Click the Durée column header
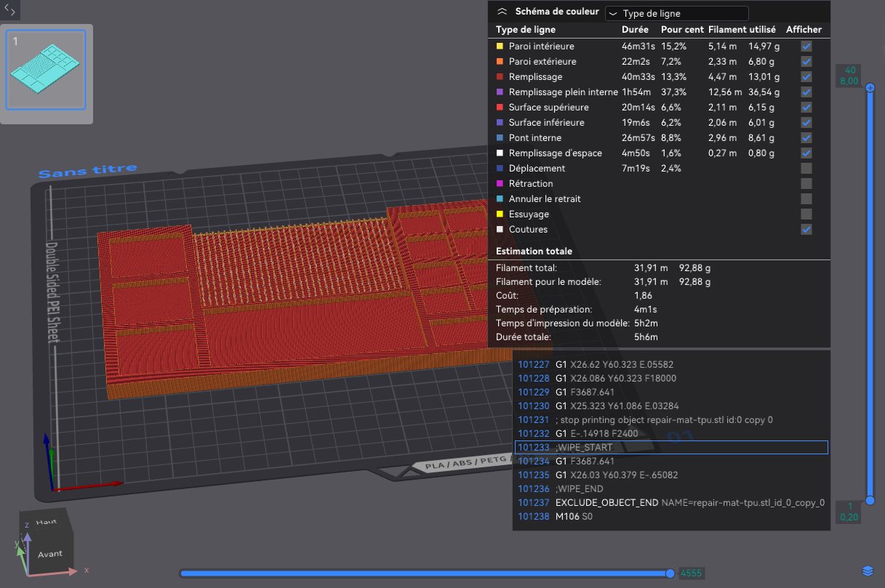The width and height of the screenshot is (885, 588). pos(635,30)
